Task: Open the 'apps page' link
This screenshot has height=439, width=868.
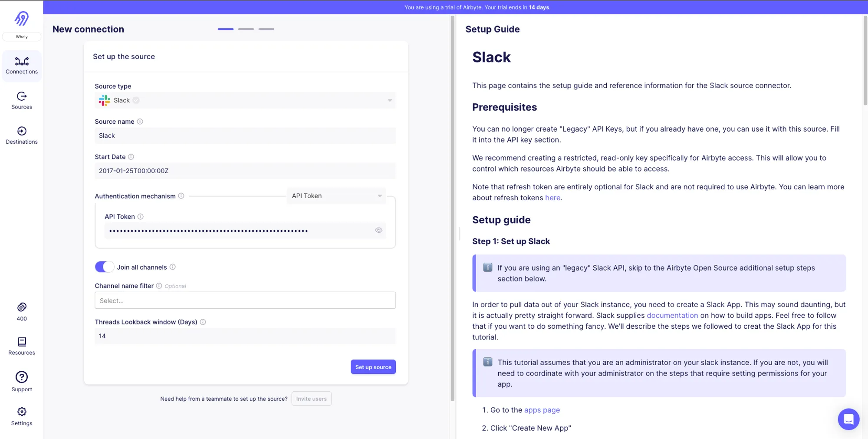Action: [x=542, y=410]
